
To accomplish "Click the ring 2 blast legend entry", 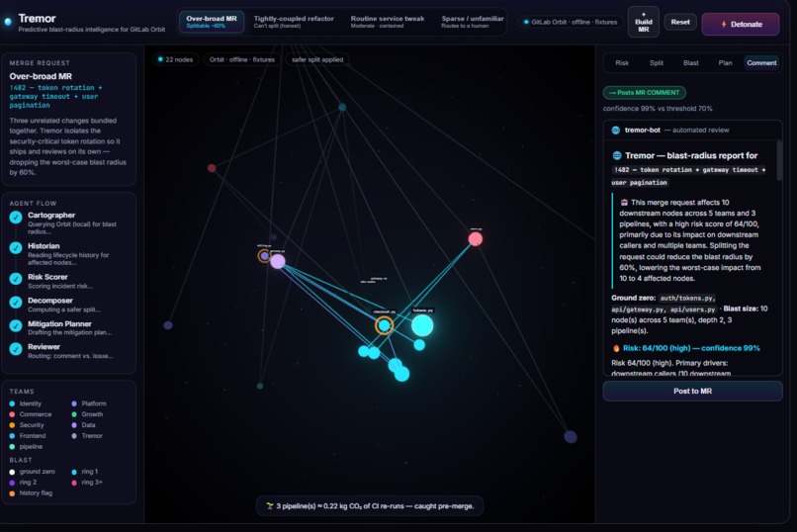I will (24, 483).
